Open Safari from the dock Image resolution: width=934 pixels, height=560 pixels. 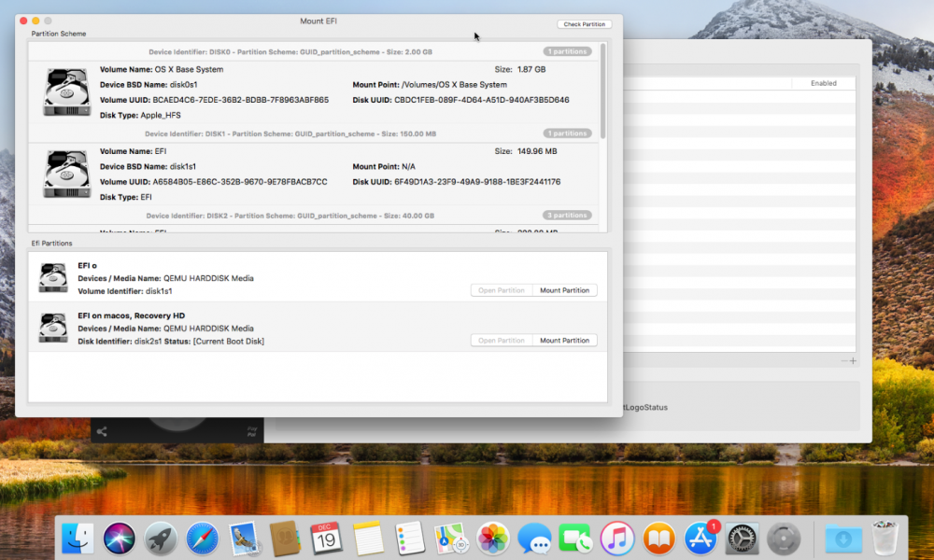pyautogui.click(x=202, y=539)
